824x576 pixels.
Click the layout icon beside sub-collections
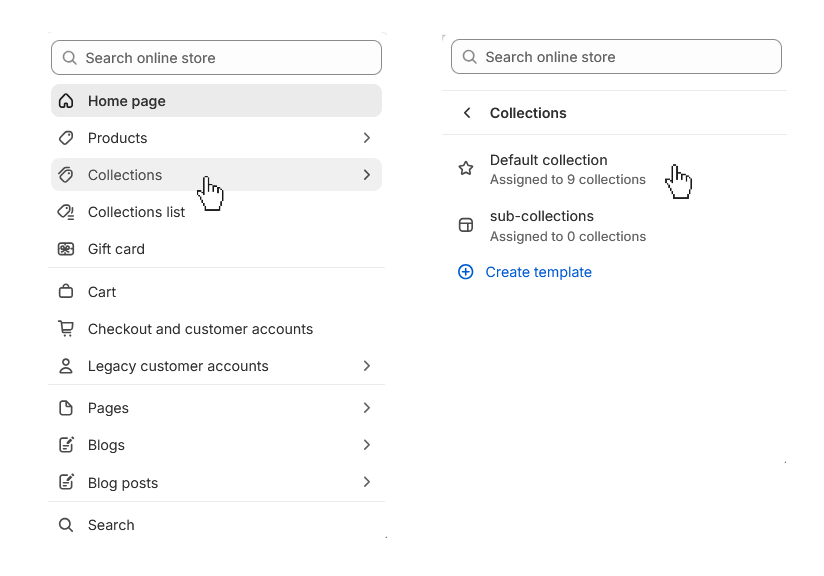click(x=466, y=225)
